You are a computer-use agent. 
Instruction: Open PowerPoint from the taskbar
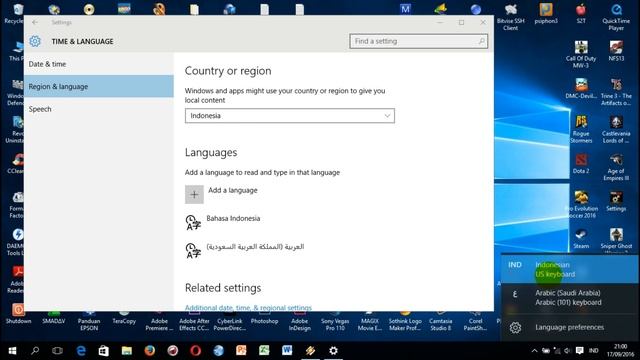click(x=241, y=351)
